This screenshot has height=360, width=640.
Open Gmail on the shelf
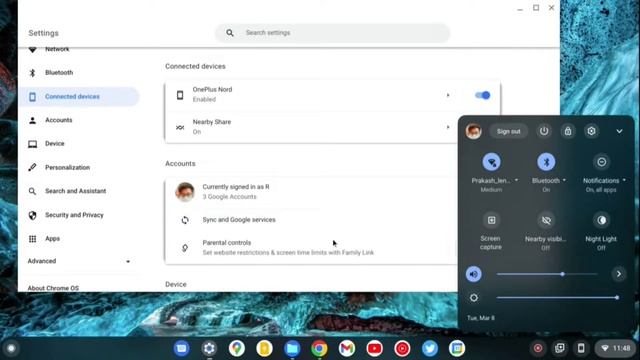coord(347,348)
